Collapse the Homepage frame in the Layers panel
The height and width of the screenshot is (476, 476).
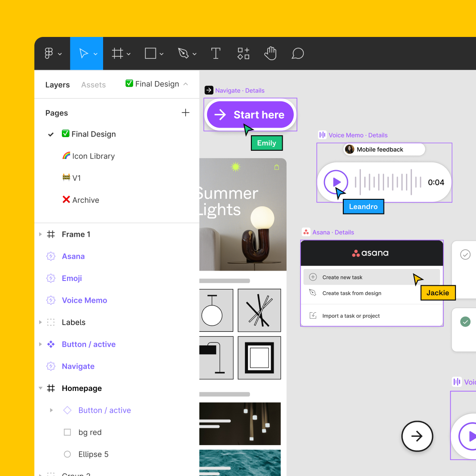pyautogui.click(x=40, y=388)
